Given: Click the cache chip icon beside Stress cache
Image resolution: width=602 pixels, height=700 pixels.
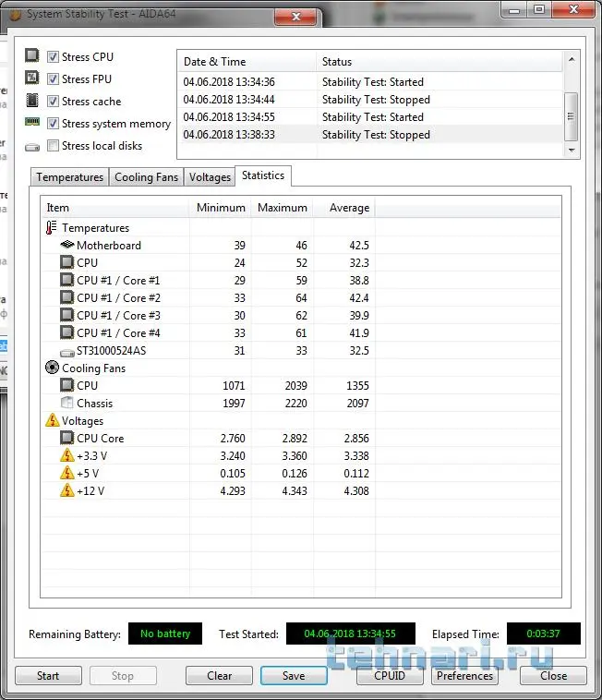Looking at the screenshot, I should (32, 100).
